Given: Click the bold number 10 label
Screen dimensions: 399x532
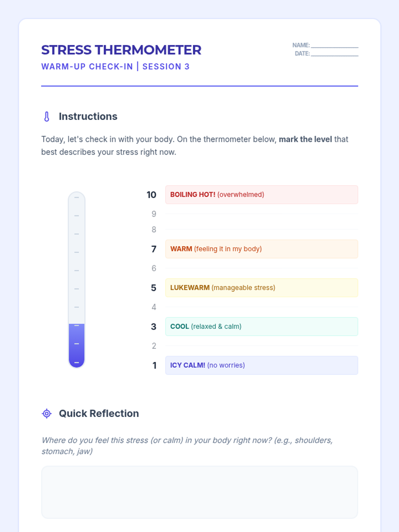Looking at the screenshot, I should pyautogui.click(x=152, y=195).
